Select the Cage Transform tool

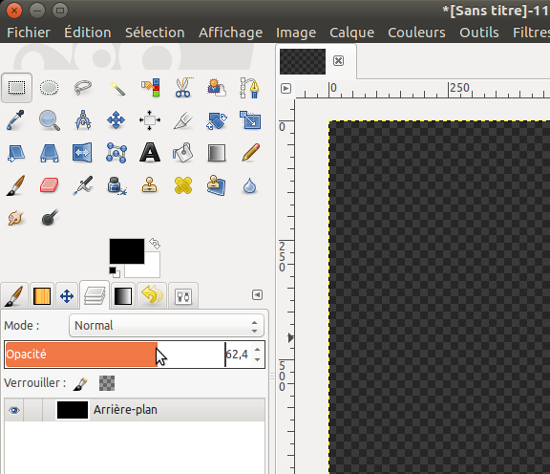pyautogui.click(x=116, y=153)
